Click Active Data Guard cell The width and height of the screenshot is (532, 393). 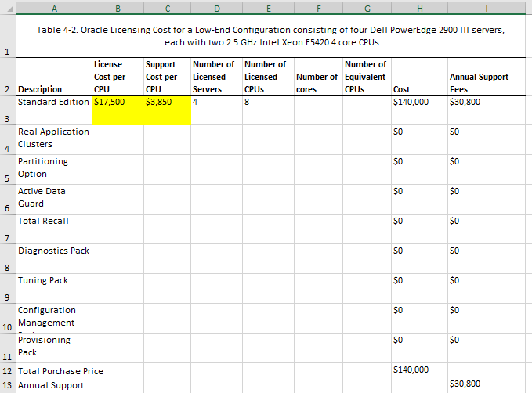click(54, 200)
